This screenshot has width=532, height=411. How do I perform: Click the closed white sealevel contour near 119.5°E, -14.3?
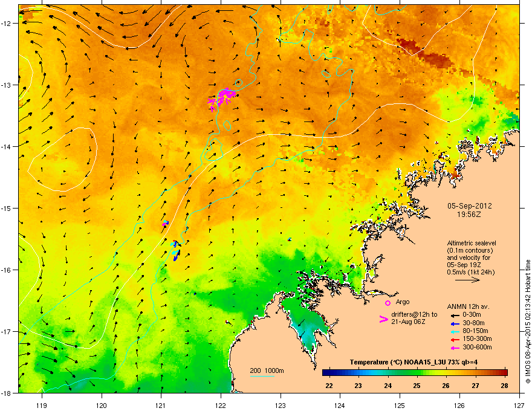tap(63, 160)
